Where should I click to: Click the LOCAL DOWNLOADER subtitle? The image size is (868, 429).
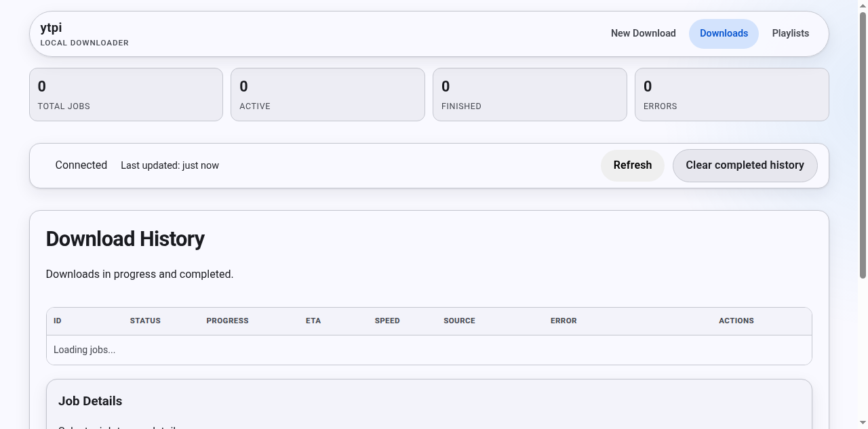pos(85,43)
